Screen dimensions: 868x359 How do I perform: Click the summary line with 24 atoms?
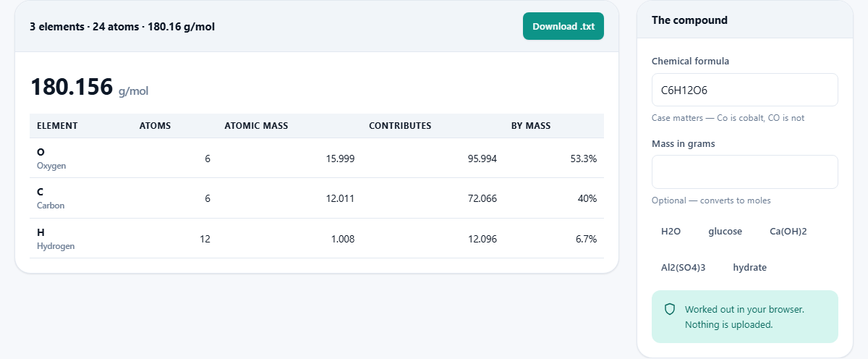(122, 27)
